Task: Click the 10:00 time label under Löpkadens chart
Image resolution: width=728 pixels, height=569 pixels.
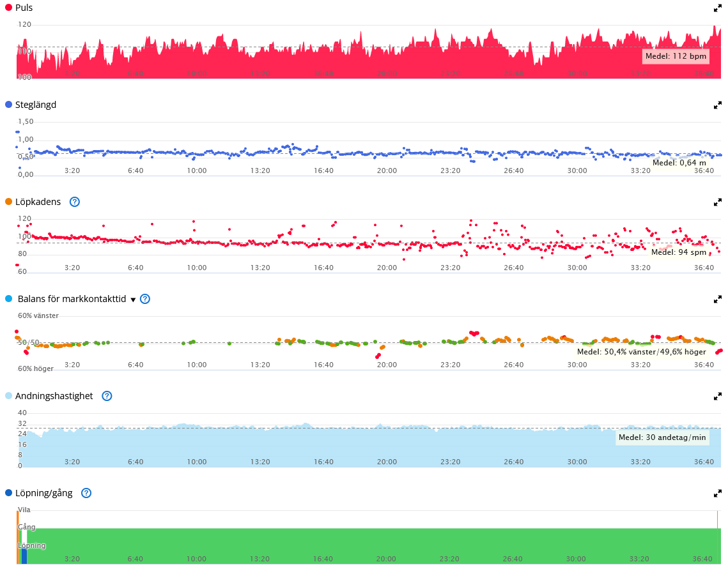Action: point(197,268)
